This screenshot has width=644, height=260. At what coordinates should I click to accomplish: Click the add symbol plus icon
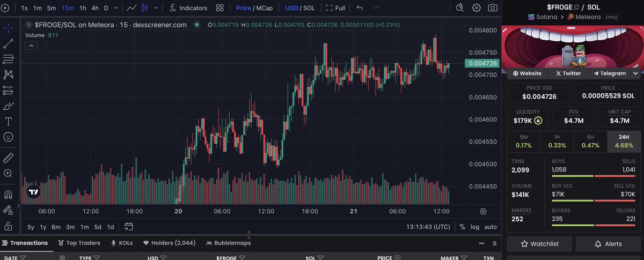[5, 8]
